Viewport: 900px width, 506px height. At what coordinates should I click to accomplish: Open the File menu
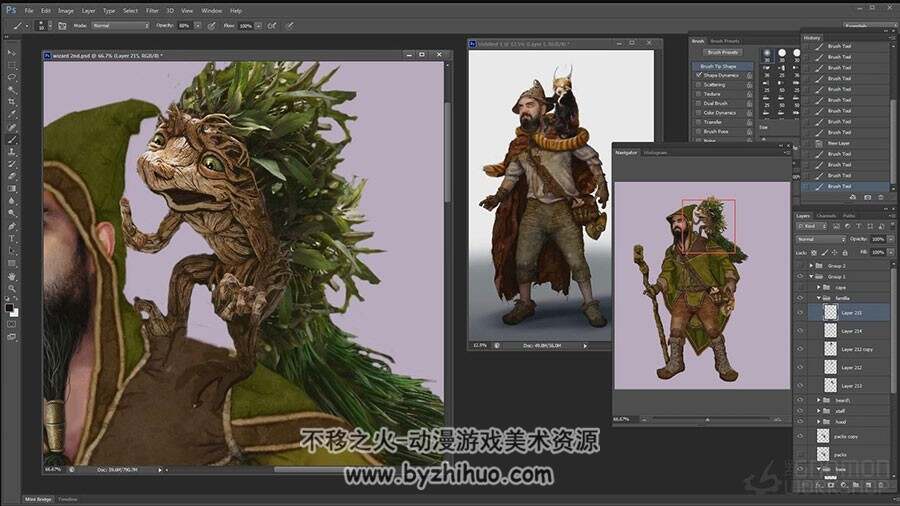[29, 10]
